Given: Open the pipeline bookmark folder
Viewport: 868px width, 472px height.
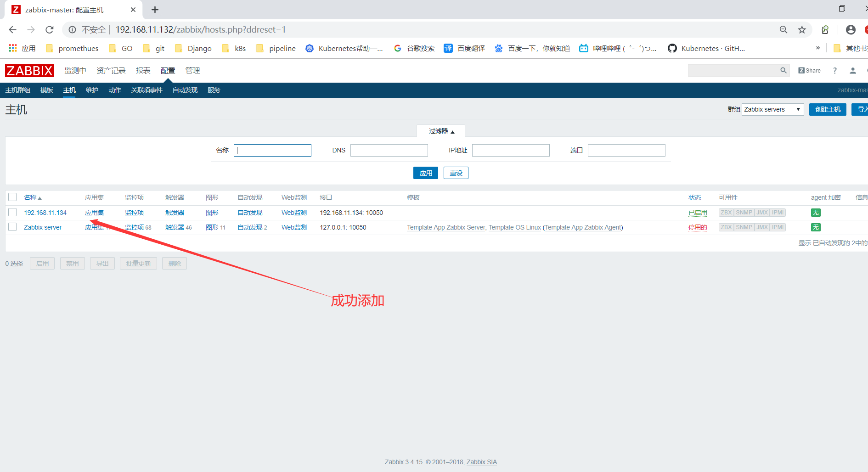Looking at the screenshot, I should coord(276,48).
